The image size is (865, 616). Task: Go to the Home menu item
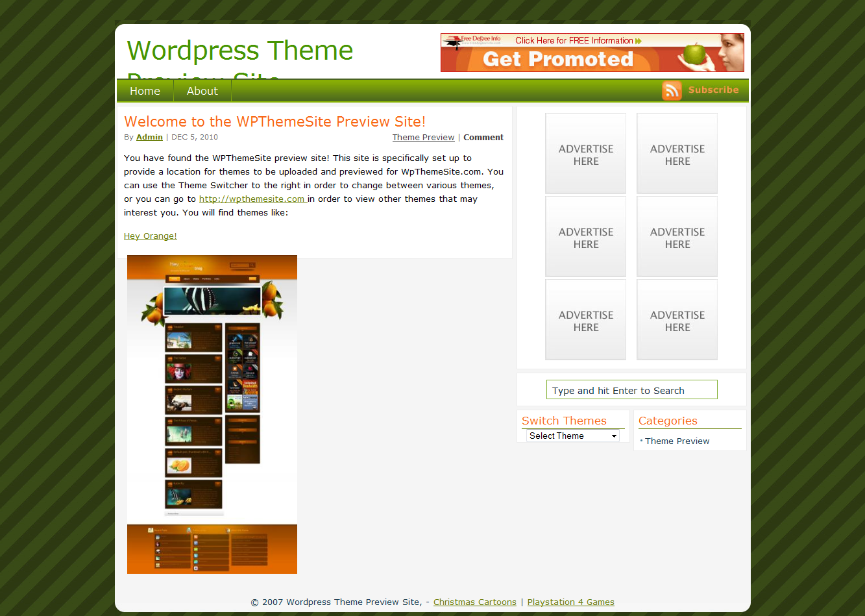pos(145,91)
